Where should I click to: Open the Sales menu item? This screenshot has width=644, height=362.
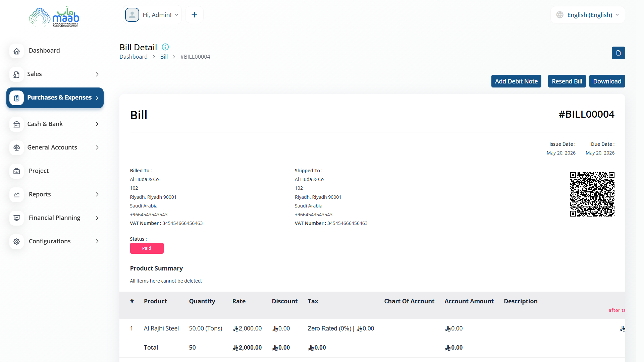35,74
